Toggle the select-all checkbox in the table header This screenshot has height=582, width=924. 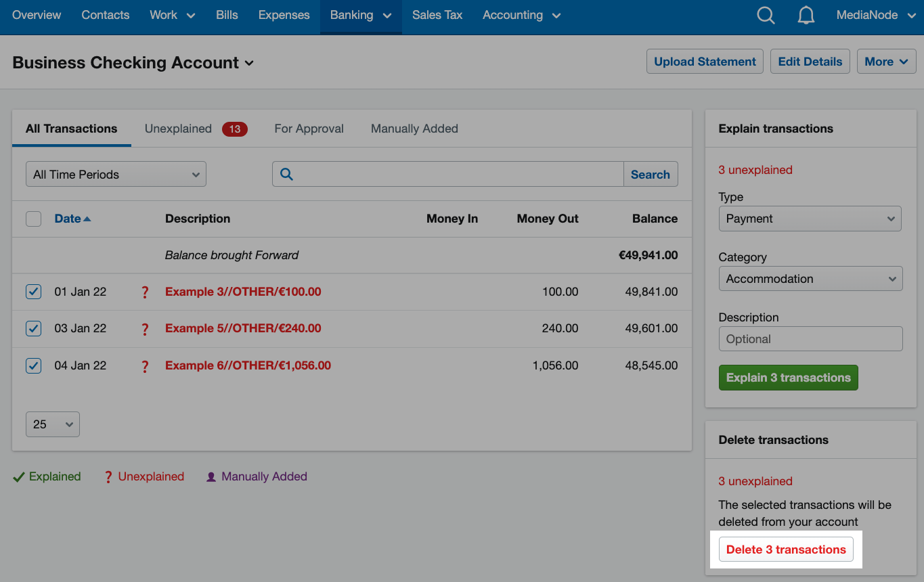pos(33,219)
